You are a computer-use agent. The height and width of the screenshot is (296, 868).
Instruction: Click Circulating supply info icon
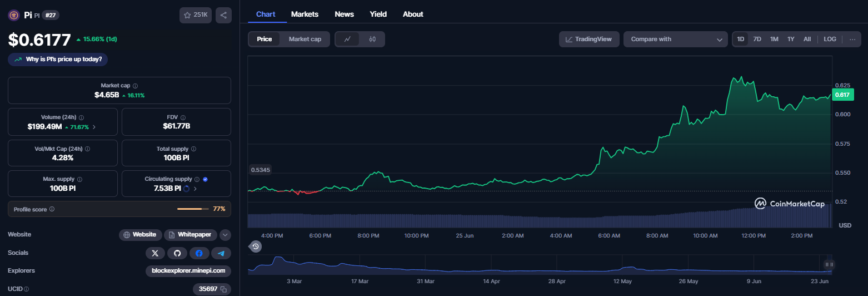(197, 179)
